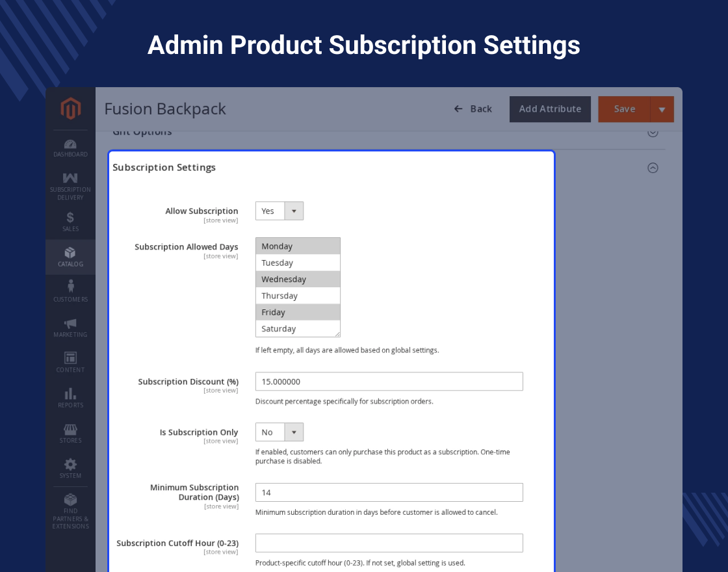Open the Content sidebar menu
Viewport: 728px width, 572px height.
pyautogui.click(x=71, y=362)
